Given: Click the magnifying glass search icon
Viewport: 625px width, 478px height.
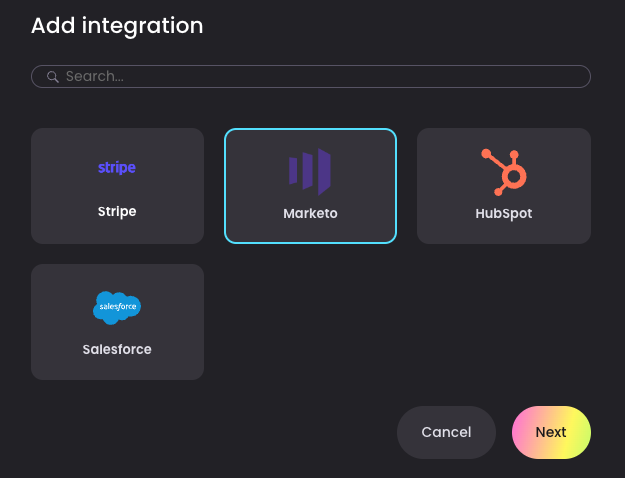Looking at the screenshot, I should click(x=53, y=77).
